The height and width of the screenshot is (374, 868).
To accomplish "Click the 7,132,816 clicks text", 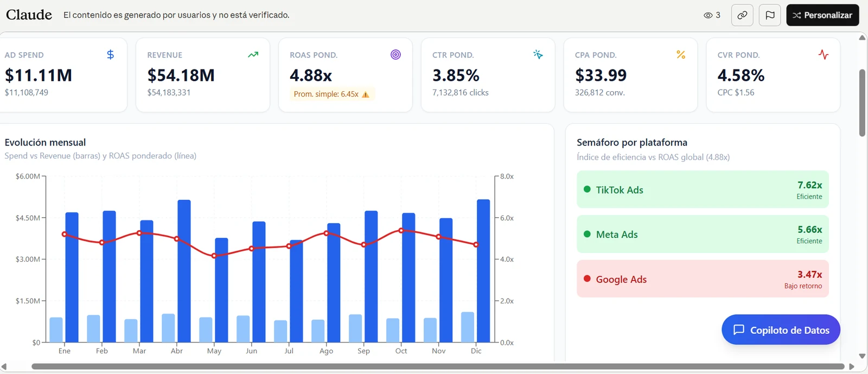I will click(x=461, y=93).
